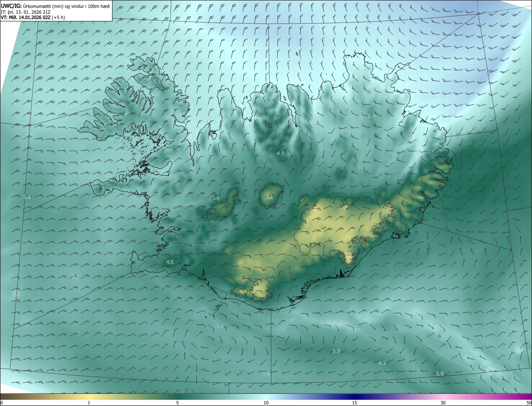This screenshot has height=406, width=532.
Task: Click the map title 'Úrkomumætti (mm) og vindur í 100m hæð'
Action: pos(67,6)
